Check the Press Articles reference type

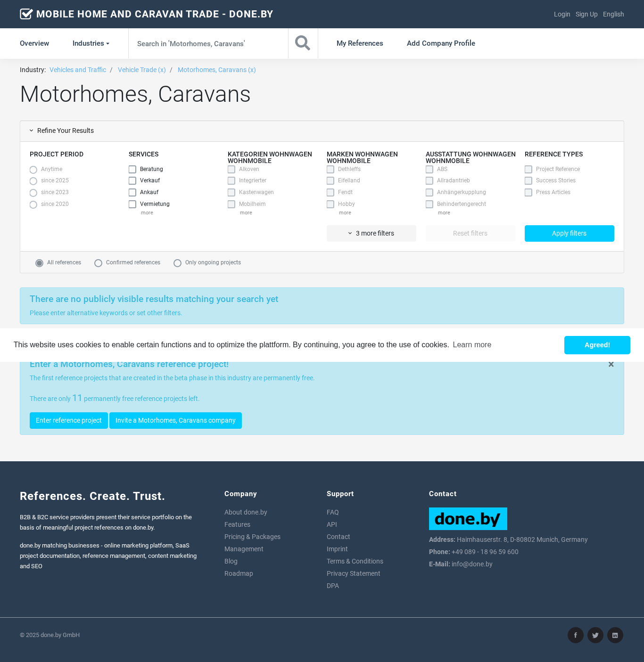528,192
